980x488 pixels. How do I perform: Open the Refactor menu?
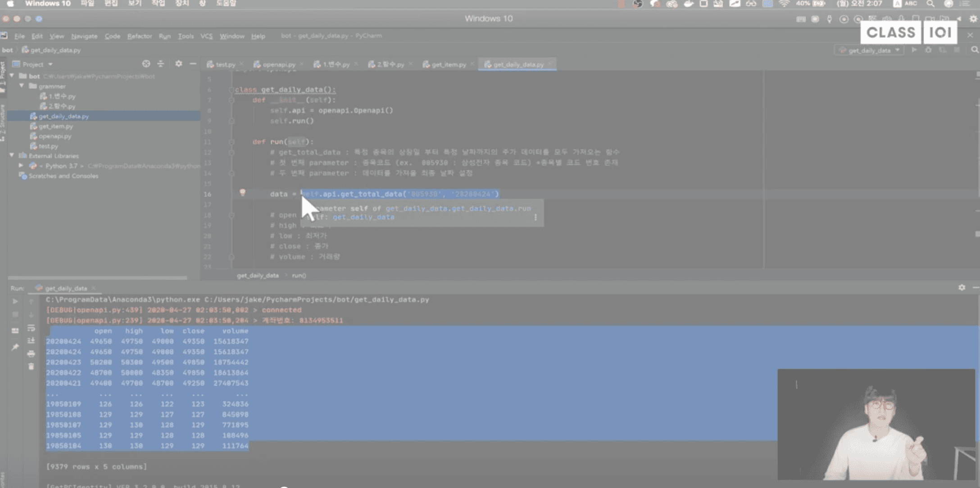pyautogui.click(x=139, y=36)
